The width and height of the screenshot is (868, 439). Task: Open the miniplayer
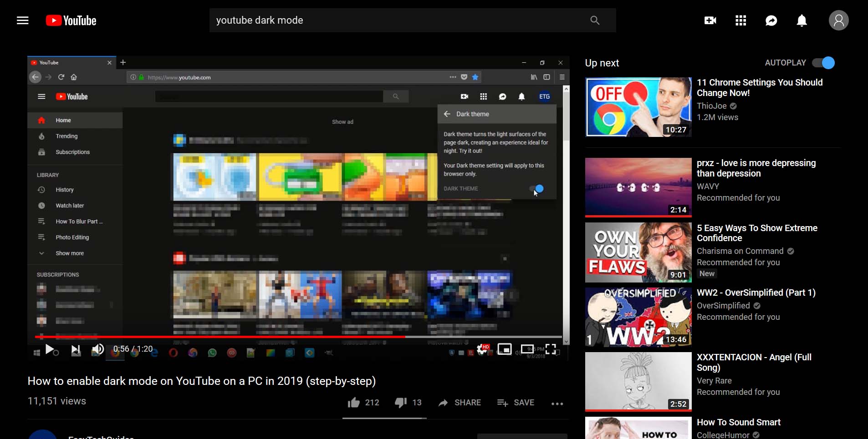pyautogui.click(x=504, y=349)
